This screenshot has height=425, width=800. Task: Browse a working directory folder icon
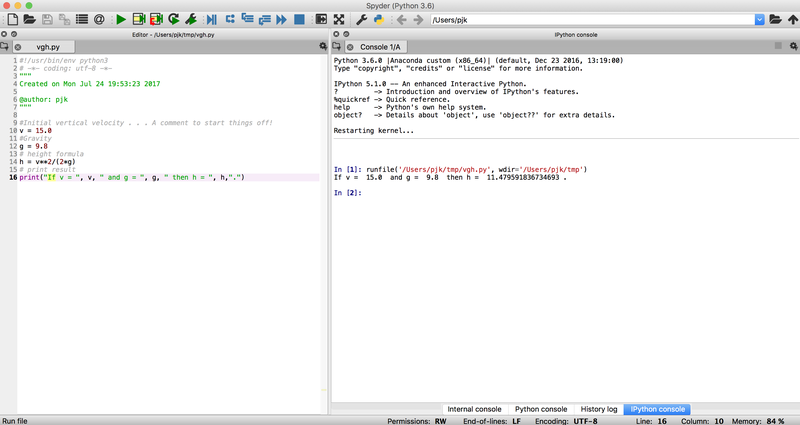776,19
